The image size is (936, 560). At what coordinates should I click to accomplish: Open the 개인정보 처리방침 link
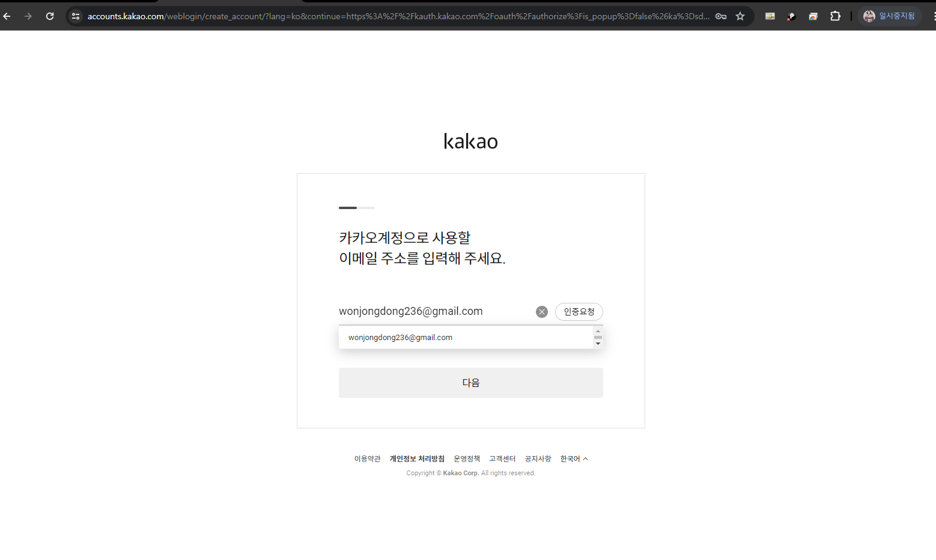[417, 458]
